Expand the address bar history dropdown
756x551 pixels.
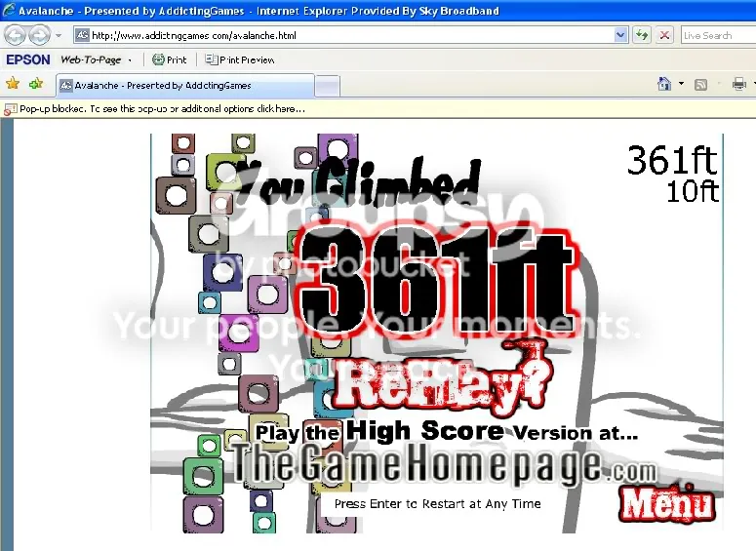(621, 35)
